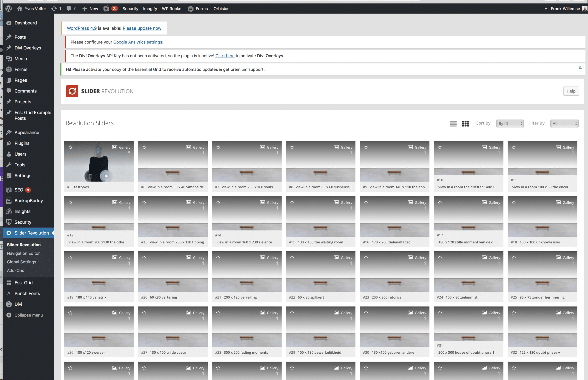The width and height of the screenshot is (588, 380).
Task: Open the Yves Velter site home link
Action: tap(32, 9)
